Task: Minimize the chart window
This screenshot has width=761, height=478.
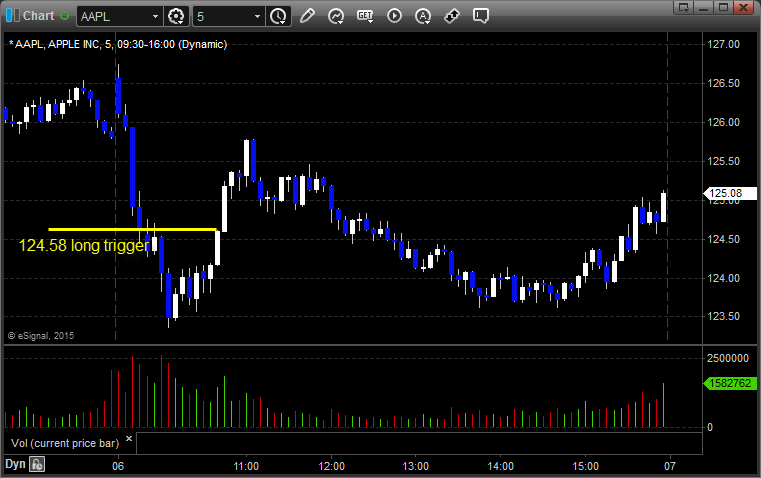Action: coord(704,7)
